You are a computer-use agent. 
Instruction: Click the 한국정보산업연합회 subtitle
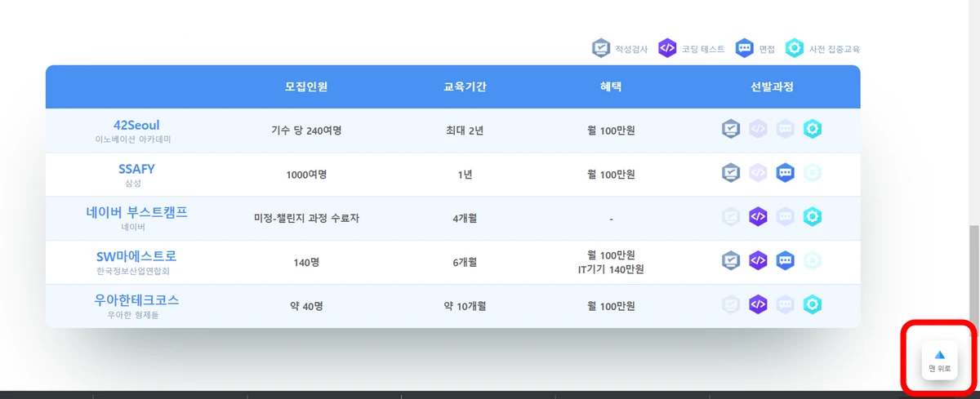[133, 271]
